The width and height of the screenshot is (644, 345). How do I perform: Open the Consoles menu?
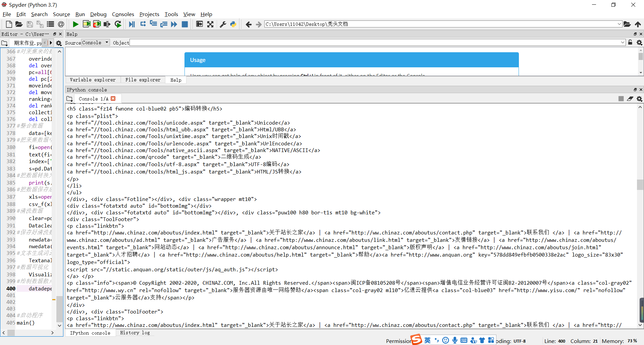[x=123, y=14]
